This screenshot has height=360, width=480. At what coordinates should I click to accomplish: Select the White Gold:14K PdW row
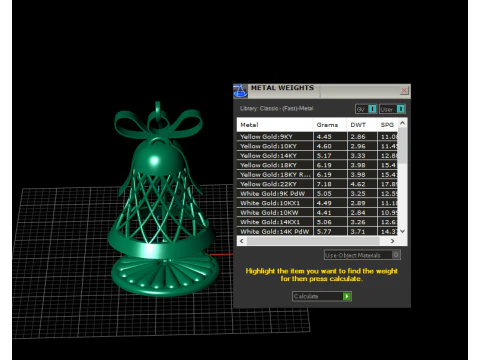point(317,231)
